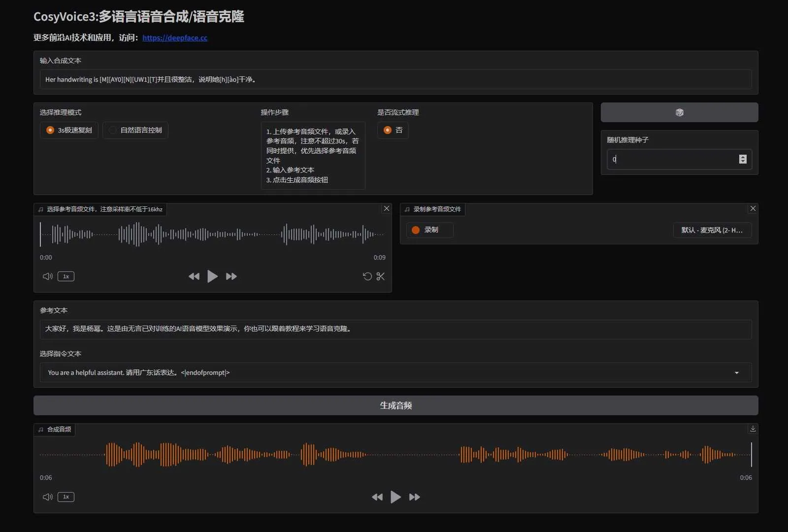This screenshot has height=532, width=788.
Task: Open the 选择指令文本 dropdown
Action: tap(737, 373)
